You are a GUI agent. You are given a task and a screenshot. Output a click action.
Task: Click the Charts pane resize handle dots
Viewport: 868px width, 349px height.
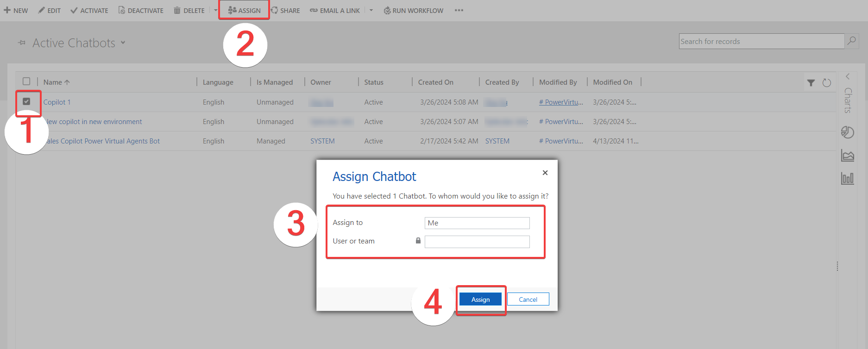click(x=837, y=266)
